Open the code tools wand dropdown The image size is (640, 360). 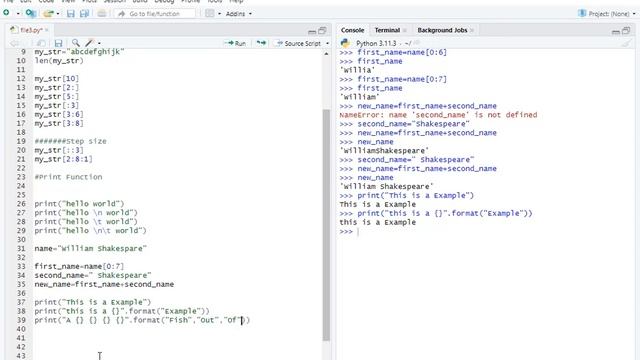(x=99, y=43)
